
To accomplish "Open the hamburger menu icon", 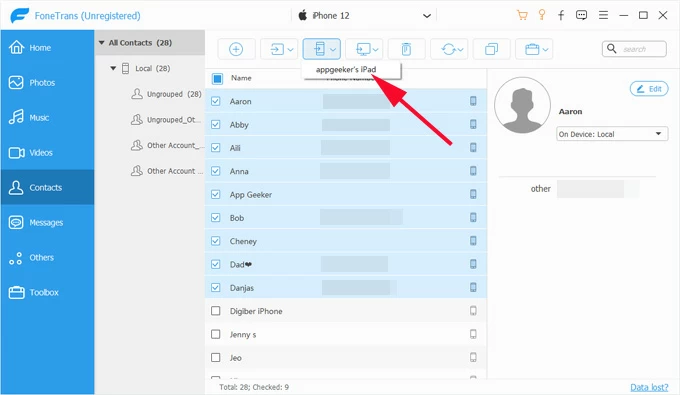I will click(x=603, y=16).
